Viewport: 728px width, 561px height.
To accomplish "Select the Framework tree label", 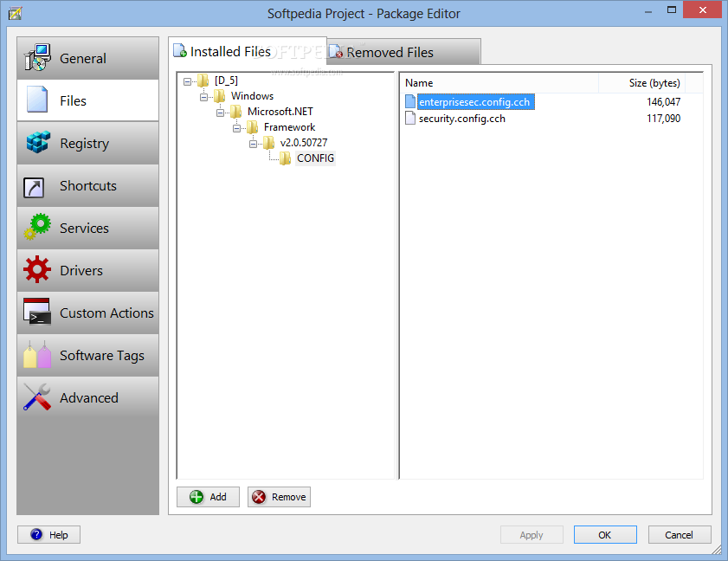I will 290,127.
